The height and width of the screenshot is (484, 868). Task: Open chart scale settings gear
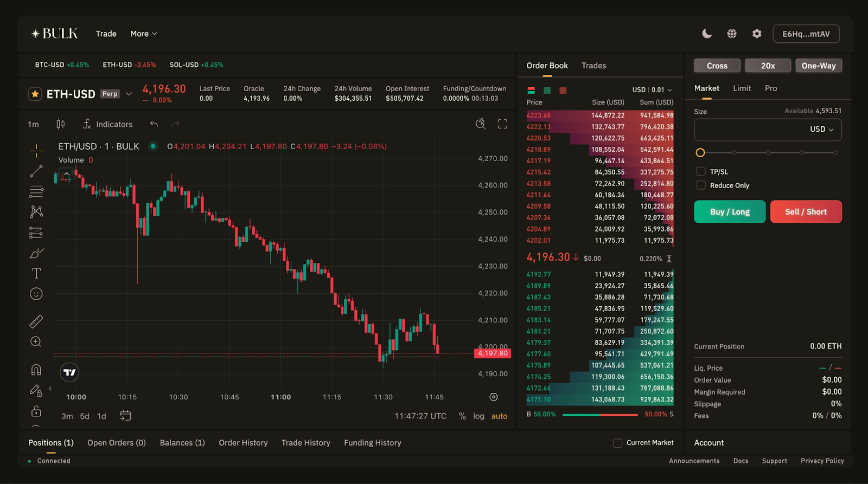(x=494, y=397)
